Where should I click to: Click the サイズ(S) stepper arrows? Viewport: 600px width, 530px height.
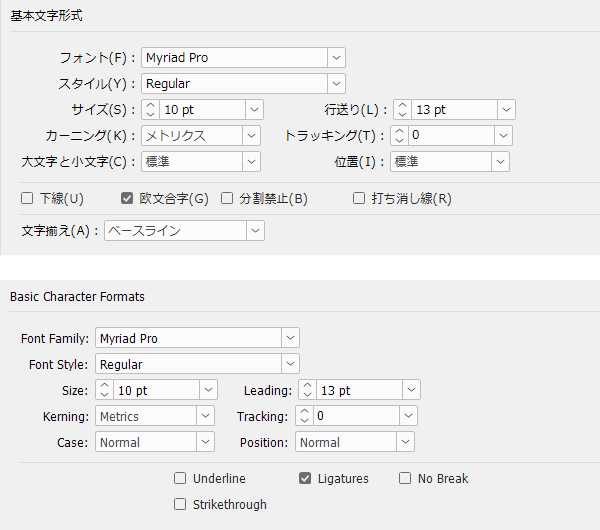tap(150, 109)
